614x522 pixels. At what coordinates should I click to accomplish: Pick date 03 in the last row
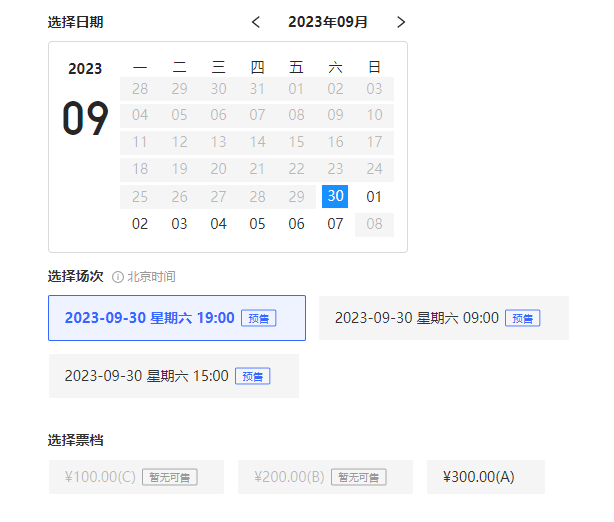coord(179,224)
